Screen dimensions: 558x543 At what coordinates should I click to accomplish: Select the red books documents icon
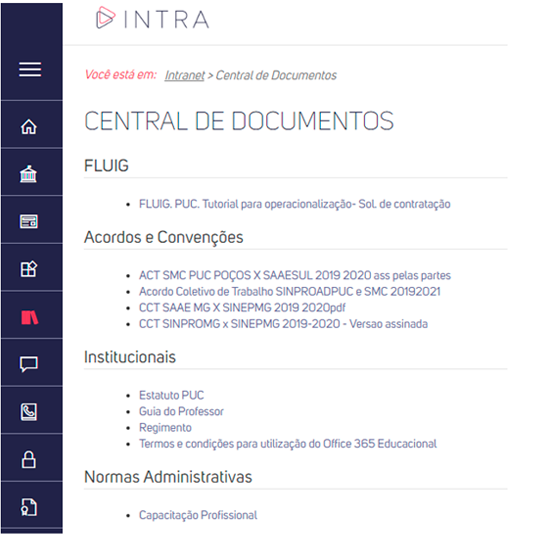point(30,317)
